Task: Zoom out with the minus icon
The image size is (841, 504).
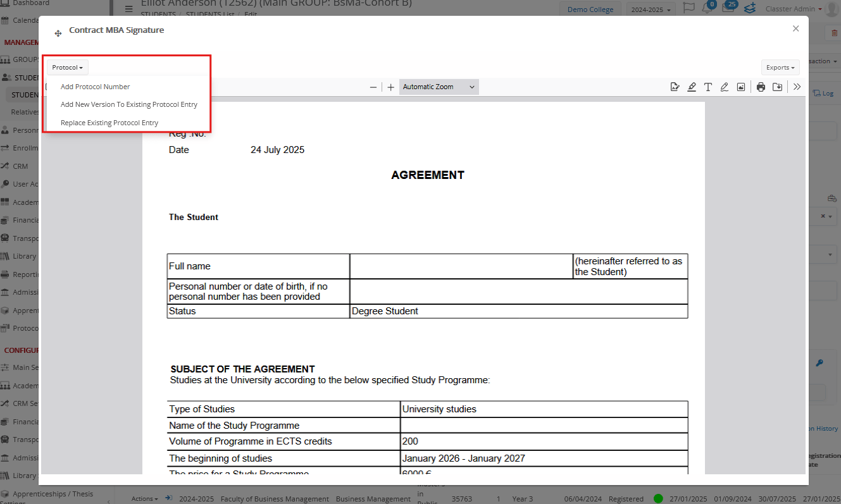Action: coord(373,87)
